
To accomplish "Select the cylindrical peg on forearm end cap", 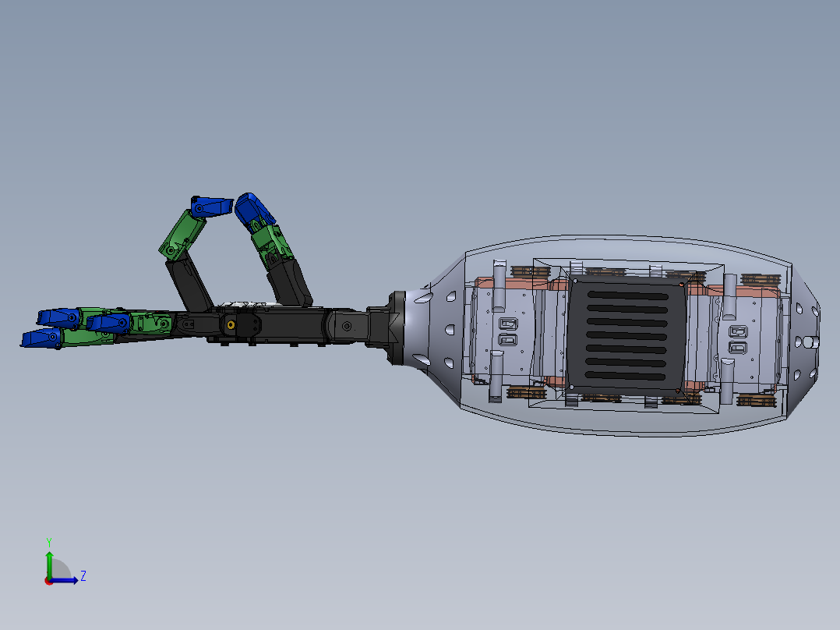I will click(x=811, y=342).
